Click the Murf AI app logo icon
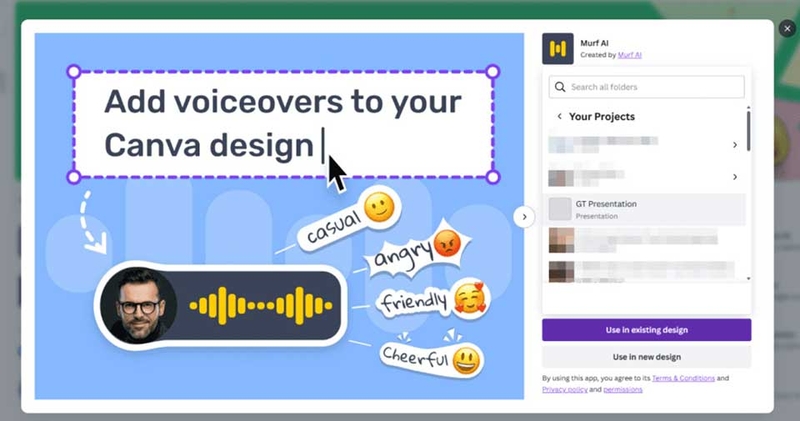The width and height of the screenshot is (800, 421). (558, 49)
